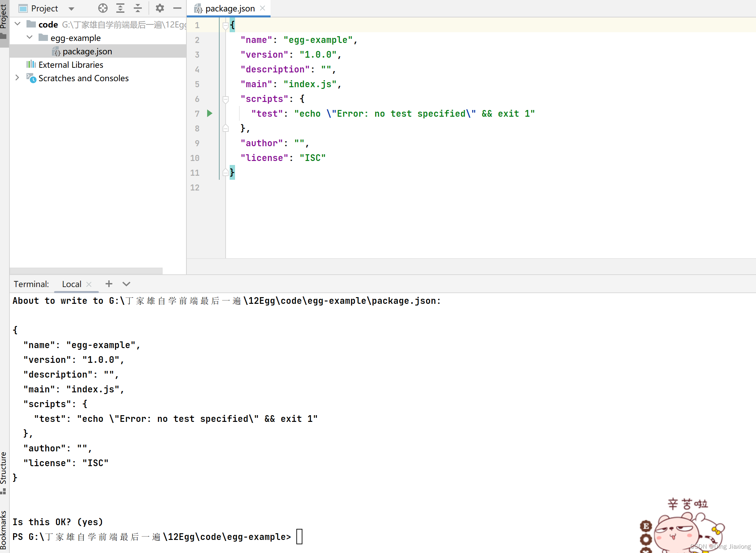Toggle the fold marker on line 6
Image resolution: width=756 pixels, height=553 pixels.
pos(225,99)
